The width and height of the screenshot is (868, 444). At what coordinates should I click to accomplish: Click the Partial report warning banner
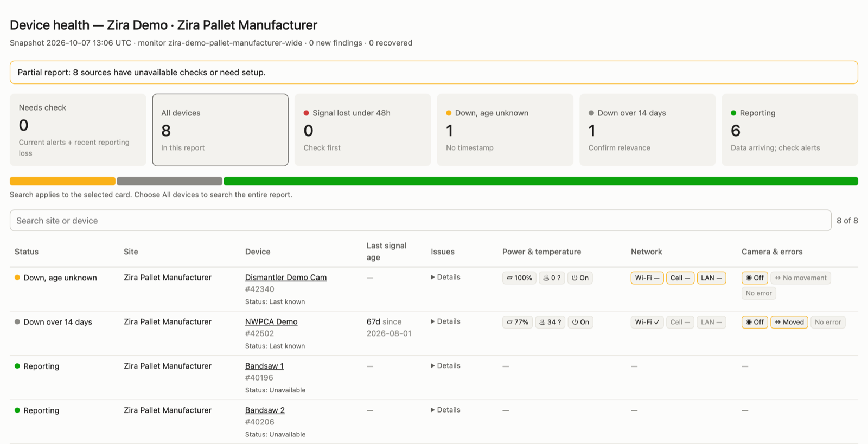point(434,73)
